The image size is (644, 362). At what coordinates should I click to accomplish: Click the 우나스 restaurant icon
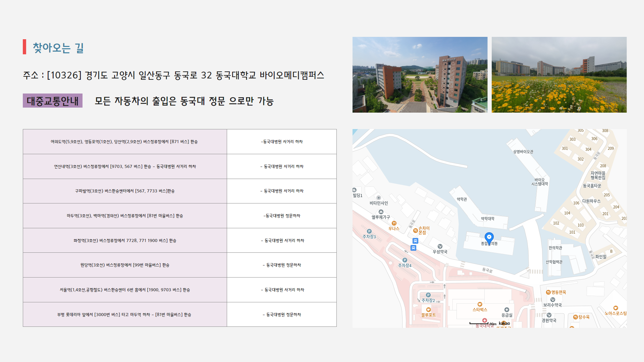point(394,224)
